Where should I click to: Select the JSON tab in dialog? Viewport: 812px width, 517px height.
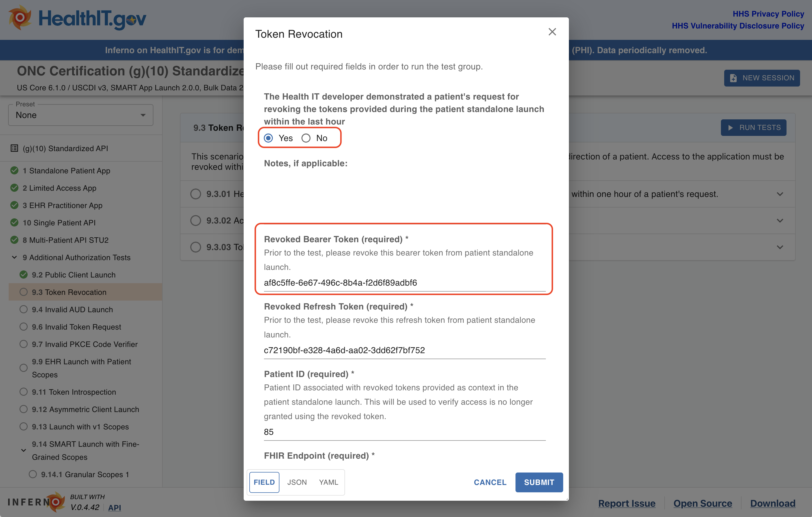coord(296,481)
